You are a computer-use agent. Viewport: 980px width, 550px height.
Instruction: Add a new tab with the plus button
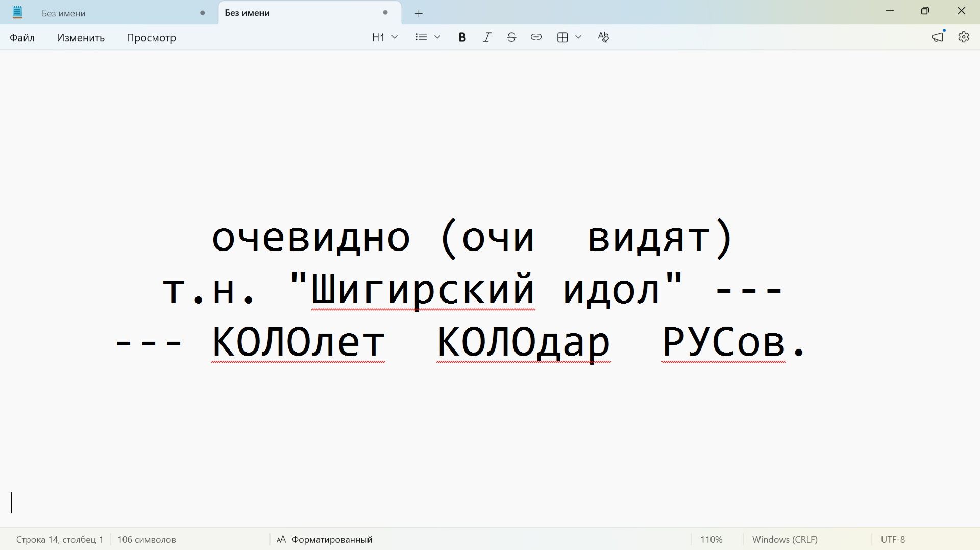tap(419, 13)
